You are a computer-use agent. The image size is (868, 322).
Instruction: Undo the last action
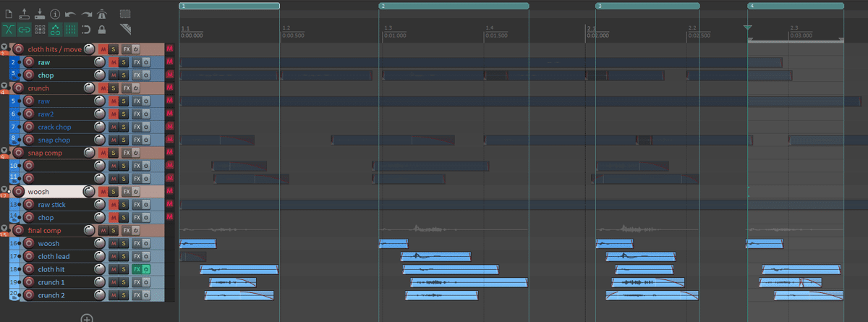70,14
